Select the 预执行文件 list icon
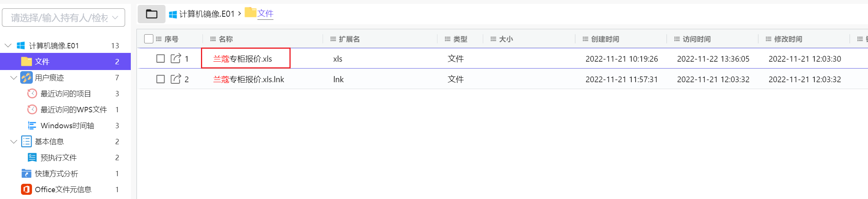 click(32, 158)
